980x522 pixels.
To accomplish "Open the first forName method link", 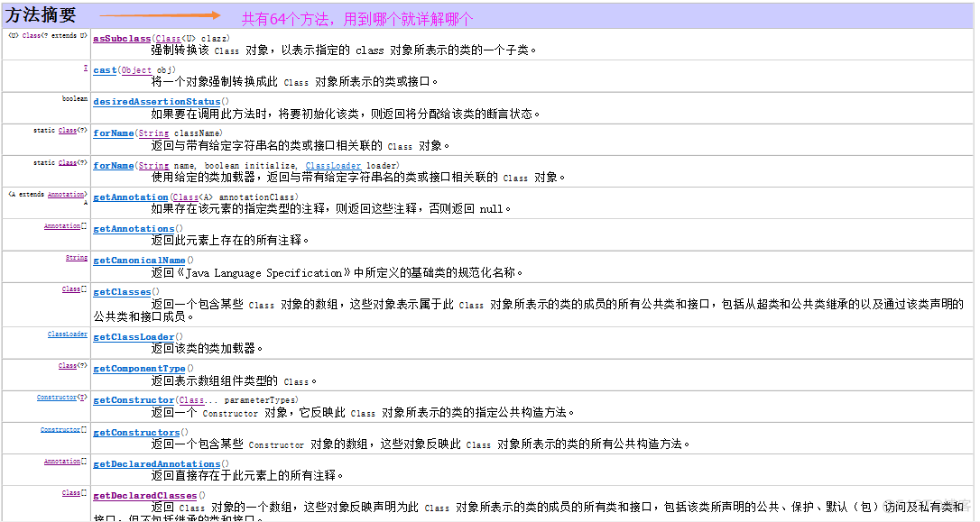I will [114, 133].
